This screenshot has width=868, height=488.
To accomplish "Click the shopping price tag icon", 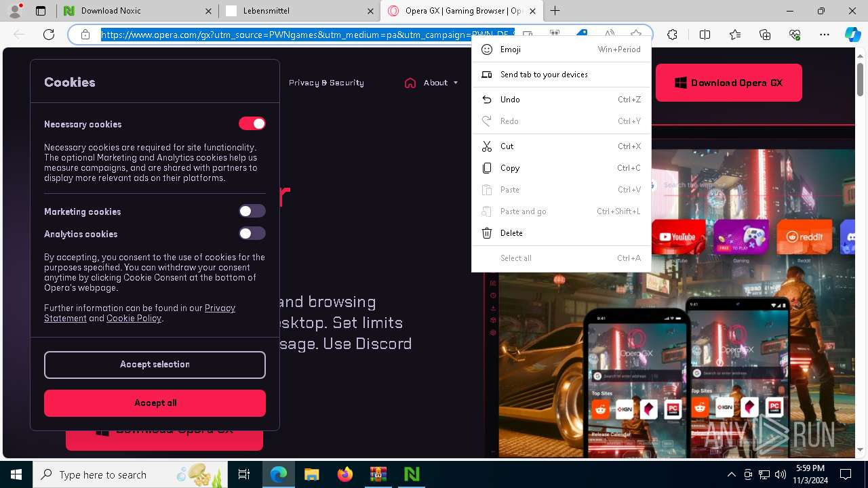I will point(582,33).
